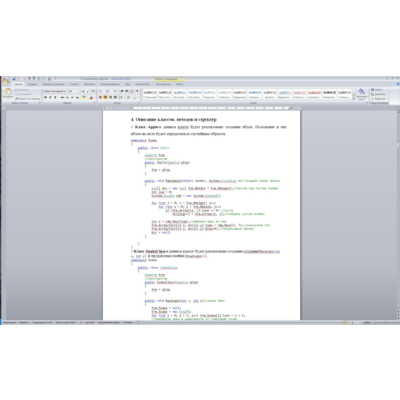Toggle bulleted list formatting
The height and width of the screenshot is (400, 400).
[x=101, y=91]
